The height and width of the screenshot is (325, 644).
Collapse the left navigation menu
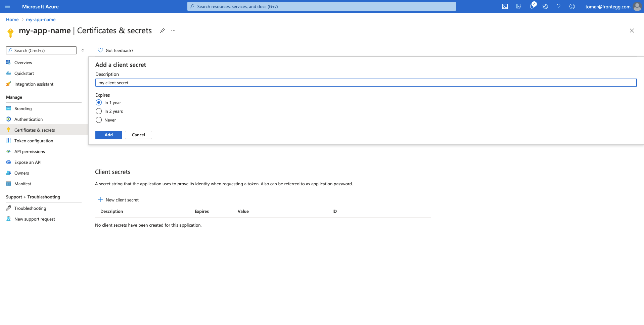point(83,50)
